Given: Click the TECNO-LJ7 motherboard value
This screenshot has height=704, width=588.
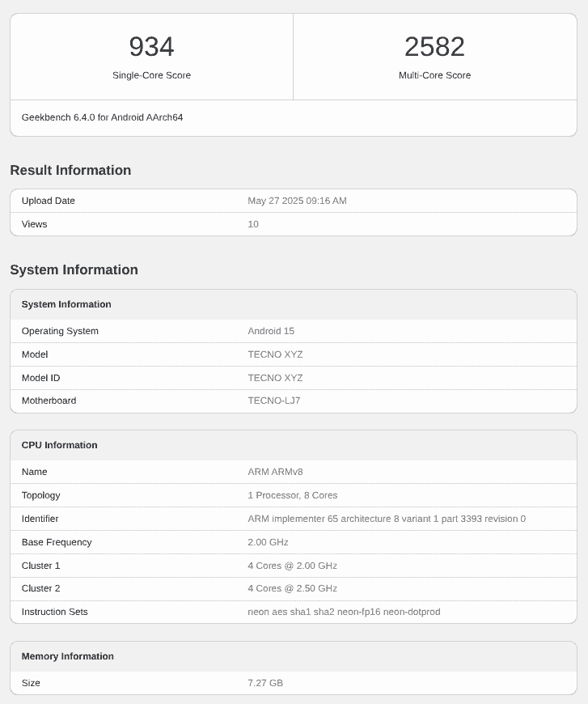Looking at the screenshot, I should 273,401.
